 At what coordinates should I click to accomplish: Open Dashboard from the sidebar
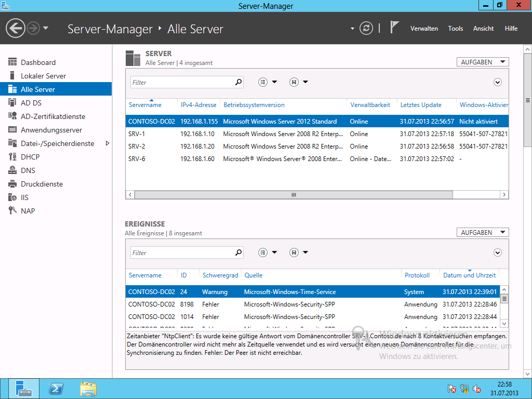pos(38,62)
